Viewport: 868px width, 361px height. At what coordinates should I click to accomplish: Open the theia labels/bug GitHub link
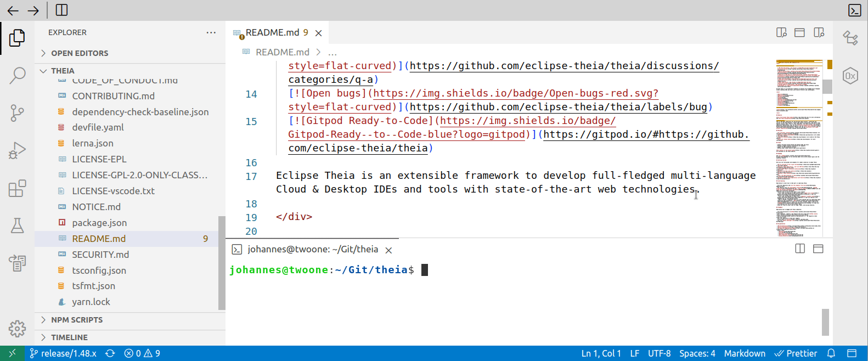[559, 107]
